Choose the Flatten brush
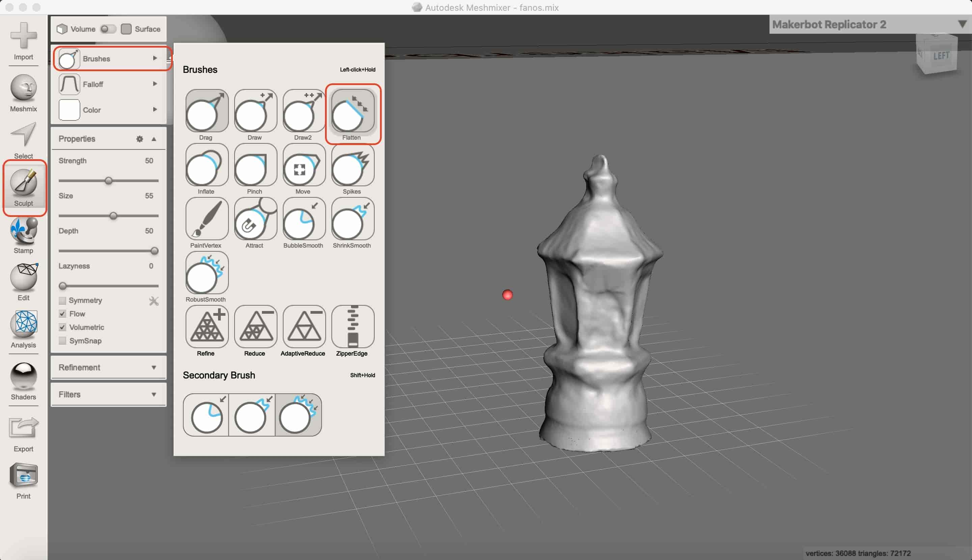This screenshot has height=560, width=972. pyautogui.click(x=352, y=111)
